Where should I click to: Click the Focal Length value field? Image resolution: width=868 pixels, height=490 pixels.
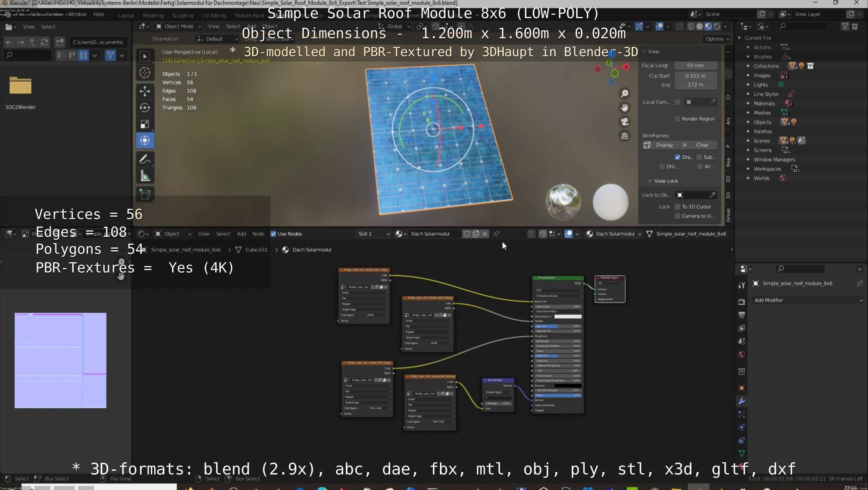pyautogui.click(x=695, y=66)
